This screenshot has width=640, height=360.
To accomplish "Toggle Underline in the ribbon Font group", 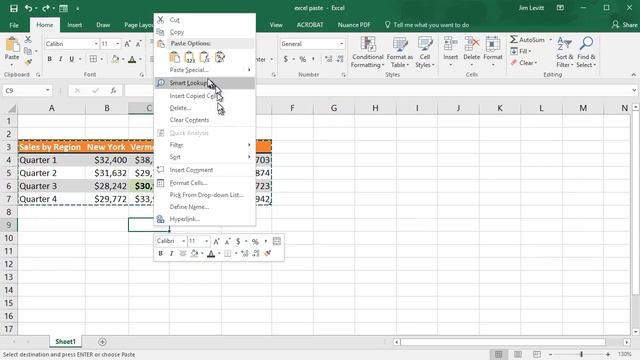I will [71, 59].
